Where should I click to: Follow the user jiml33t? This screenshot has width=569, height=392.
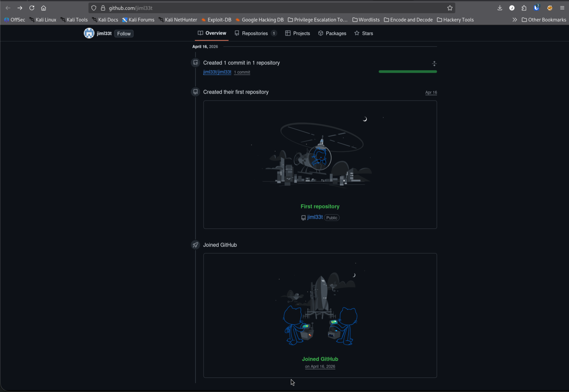[x=124, y=34]
